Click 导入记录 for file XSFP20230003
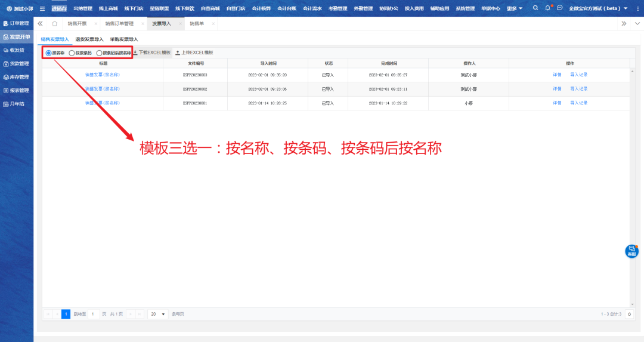Image resolution: width=644 pixels, height=342 pixels. click(x=578, y=75)
